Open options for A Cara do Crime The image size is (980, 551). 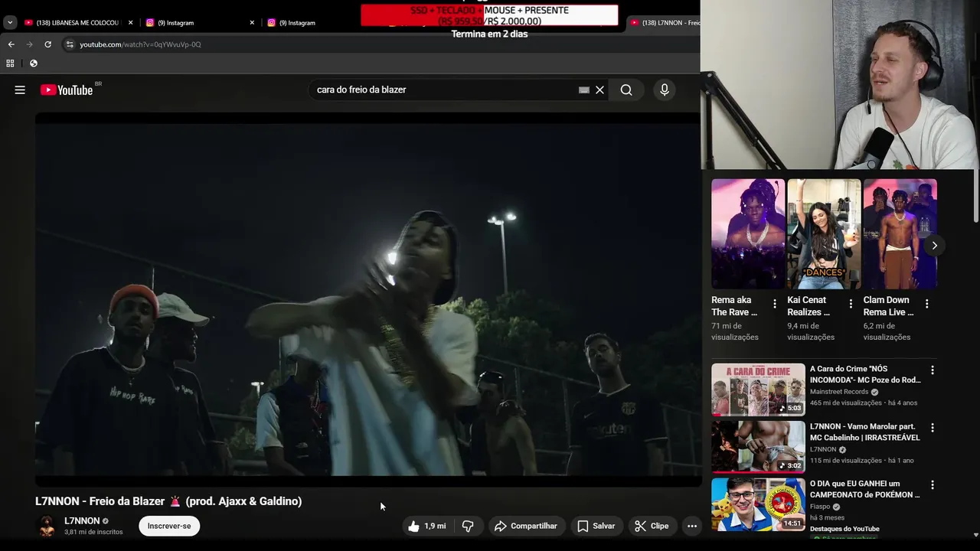[932, 370]
